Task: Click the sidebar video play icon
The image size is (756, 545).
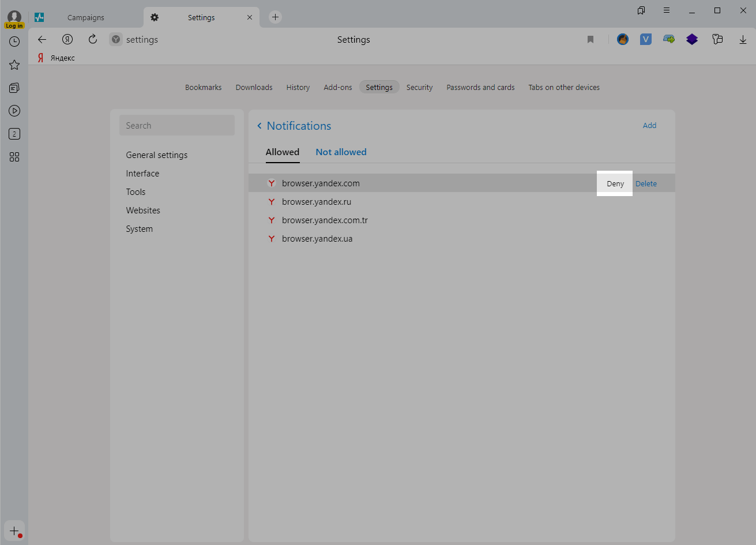Action: 14,111
